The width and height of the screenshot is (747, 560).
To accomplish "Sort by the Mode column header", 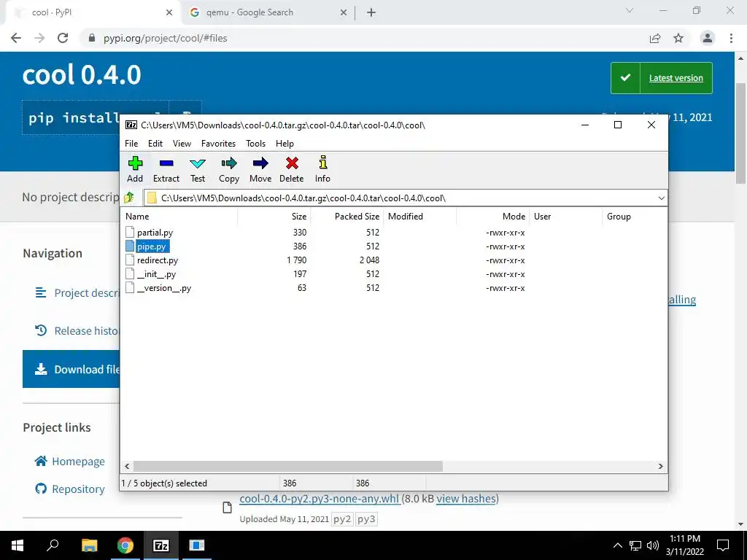I will tap(493, 216).
